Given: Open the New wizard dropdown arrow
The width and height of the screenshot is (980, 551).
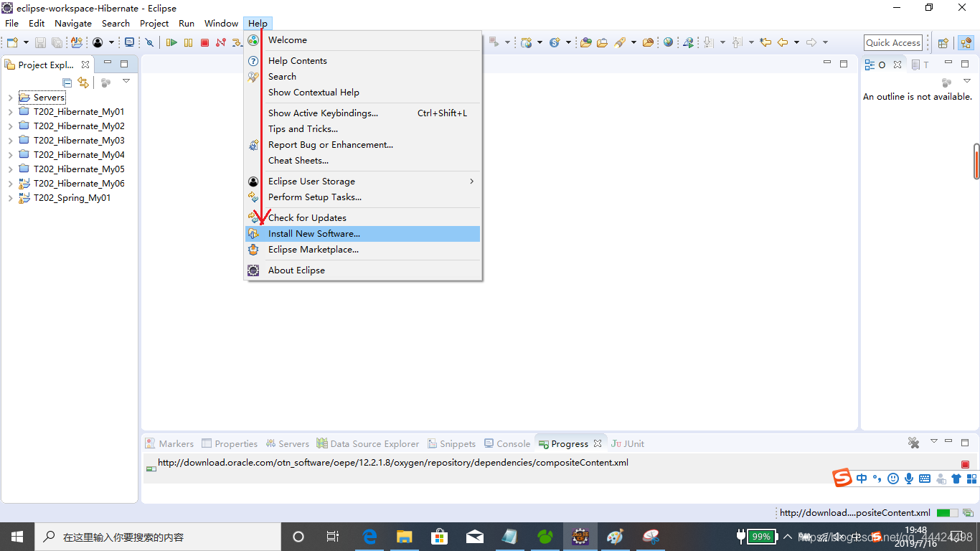Looking at the screenshot, I should point(26,43).
